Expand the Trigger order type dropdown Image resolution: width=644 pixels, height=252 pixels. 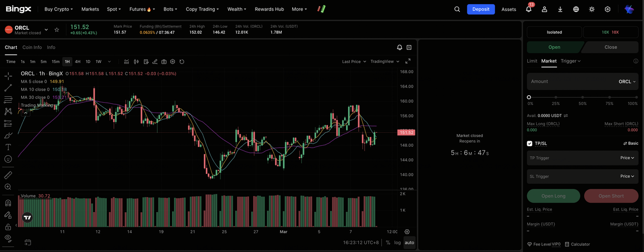point(571,61)
